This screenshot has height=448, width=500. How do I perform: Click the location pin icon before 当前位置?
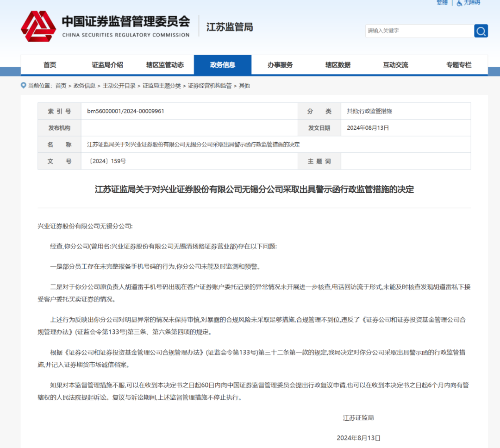(x=24, y=85)
